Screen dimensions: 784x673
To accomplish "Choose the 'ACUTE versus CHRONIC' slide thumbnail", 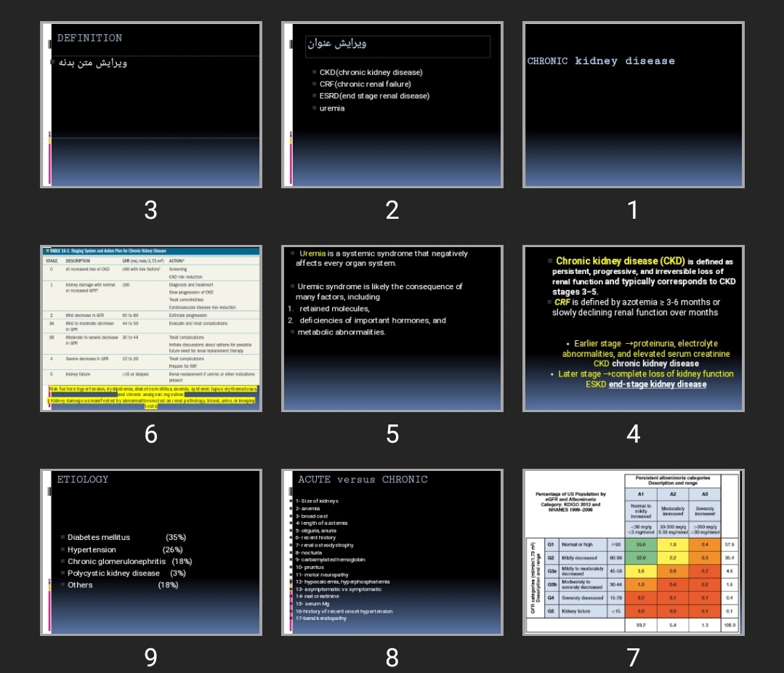I will [x=392, y=552].
